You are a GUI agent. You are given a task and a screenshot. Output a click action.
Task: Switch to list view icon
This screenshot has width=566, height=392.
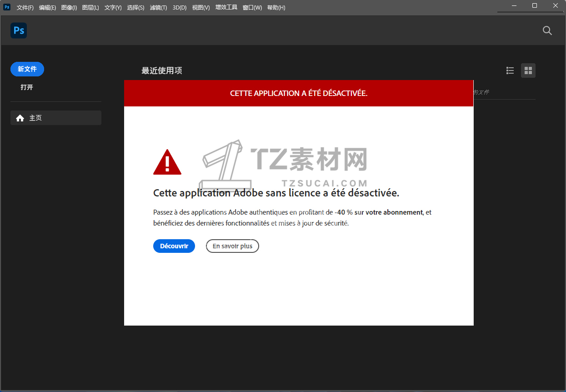(510, 70)
